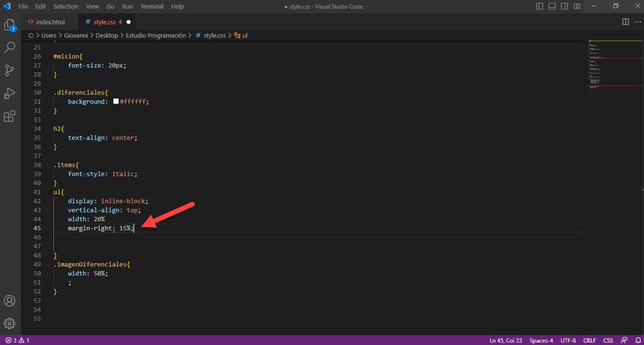Click the .diferenciales{ selector text
The image size is (644, 345).
pyautogui.click(x=81, y=92)
